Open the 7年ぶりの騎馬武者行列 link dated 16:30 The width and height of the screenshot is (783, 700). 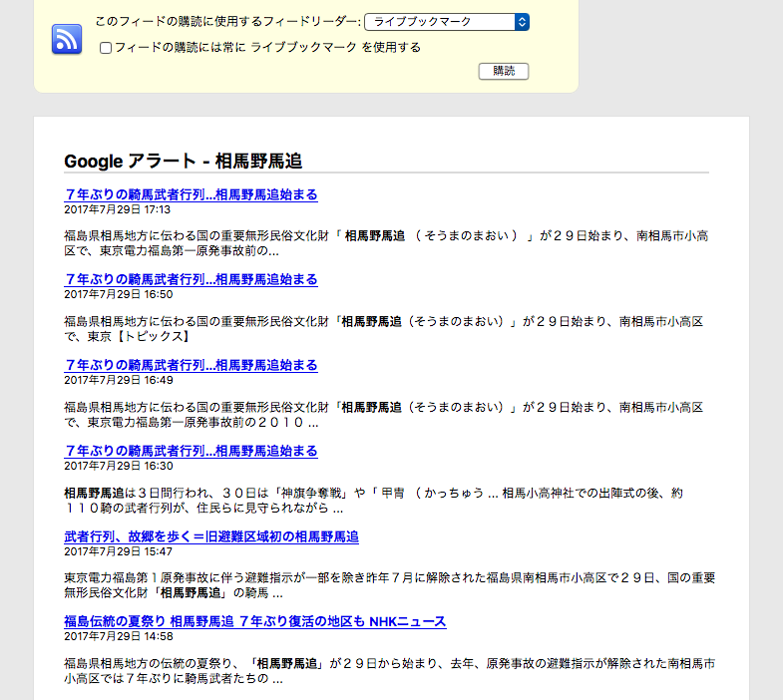(191, 452)
